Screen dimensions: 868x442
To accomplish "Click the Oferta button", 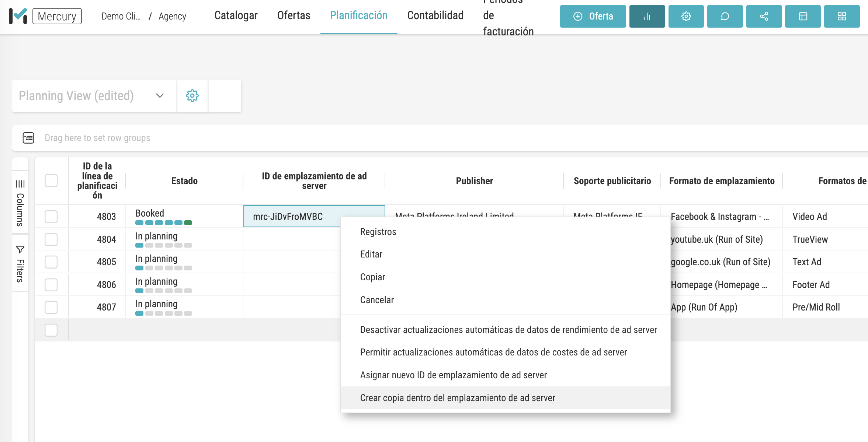I will [x=593, y=16].
